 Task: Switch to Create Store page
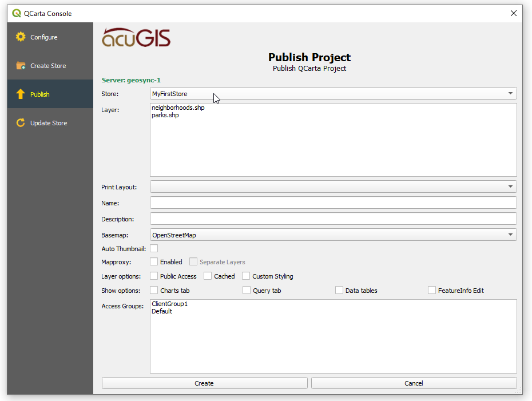click(x=50, y=65)
